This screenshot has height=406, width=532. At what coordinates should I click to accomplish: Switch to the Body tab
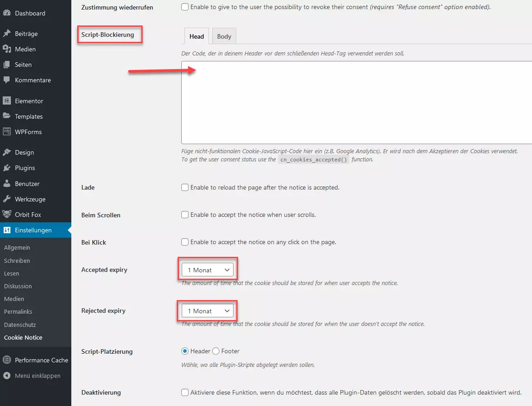click(224, 36)
